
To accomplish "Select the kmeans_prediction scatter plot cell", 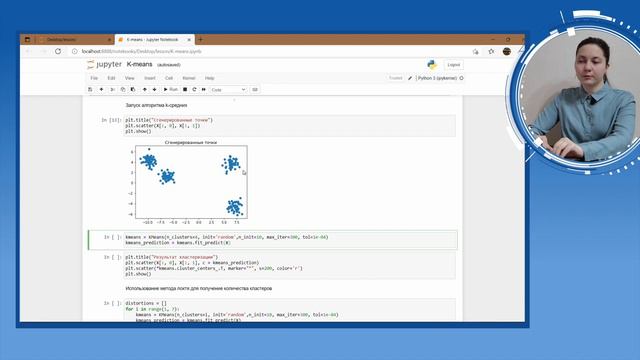I will point(290,266).
